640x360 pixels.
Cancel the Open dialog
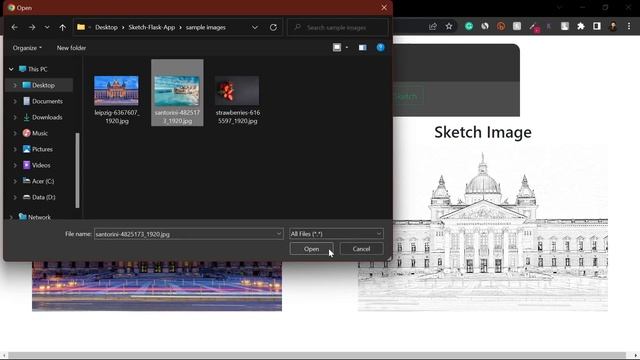(361, 249)
